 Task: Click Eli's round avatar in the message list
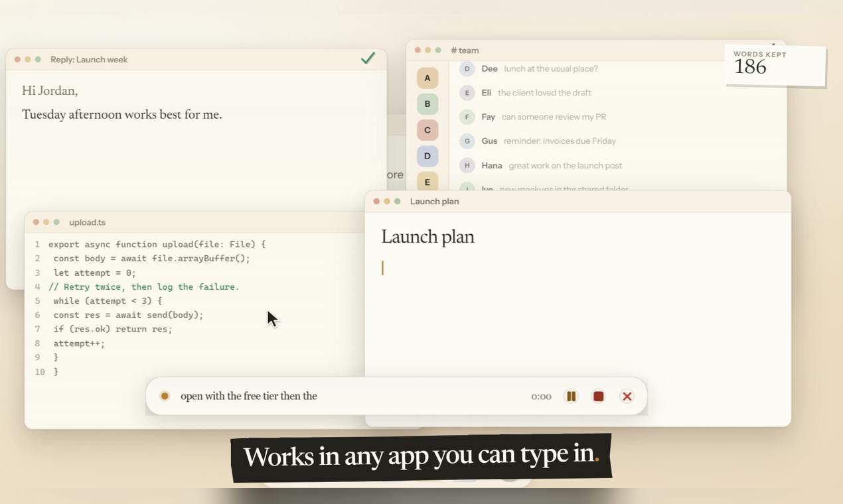coord(467,93)
